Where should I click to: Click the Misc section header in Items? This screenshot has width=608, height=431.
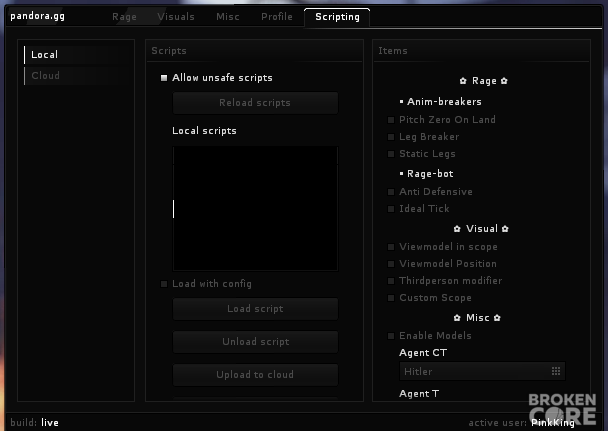pyautogui.click(x=477, y=318)
